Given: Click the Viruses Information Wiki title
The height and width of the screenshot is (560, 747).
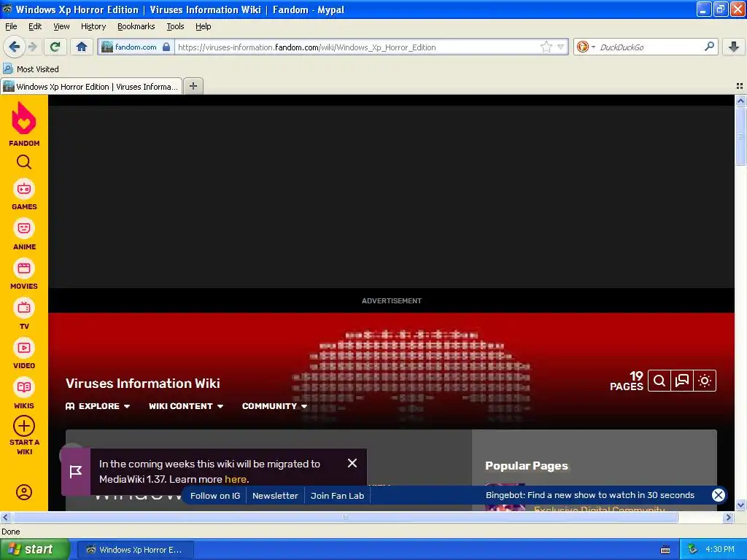Looking at the screenshot, I should click(x=142, y=384).
